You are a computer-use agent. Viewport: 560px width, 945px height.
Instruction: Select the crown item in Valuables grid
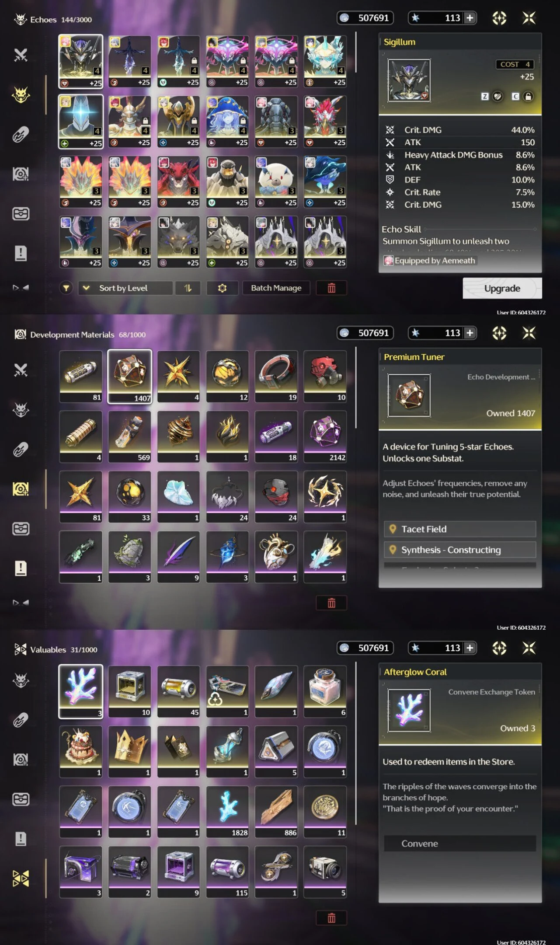130,751
